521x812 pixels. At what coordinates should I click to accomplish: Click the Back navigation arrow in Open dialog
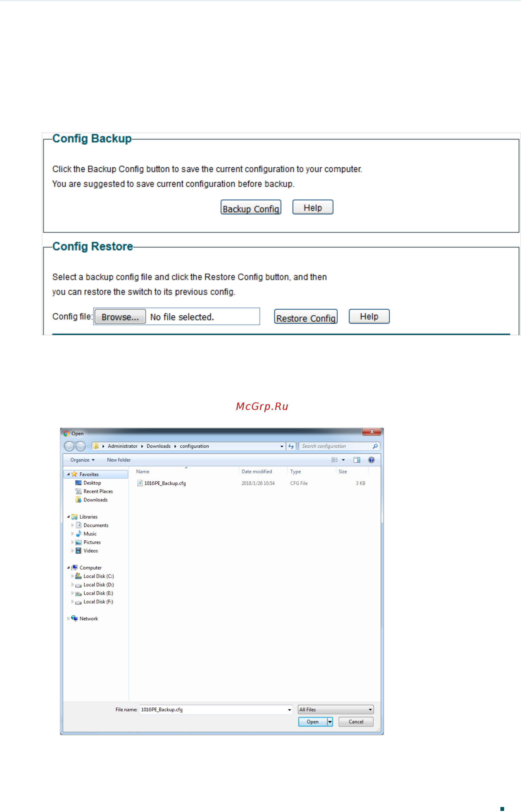[x=69, y=446]
